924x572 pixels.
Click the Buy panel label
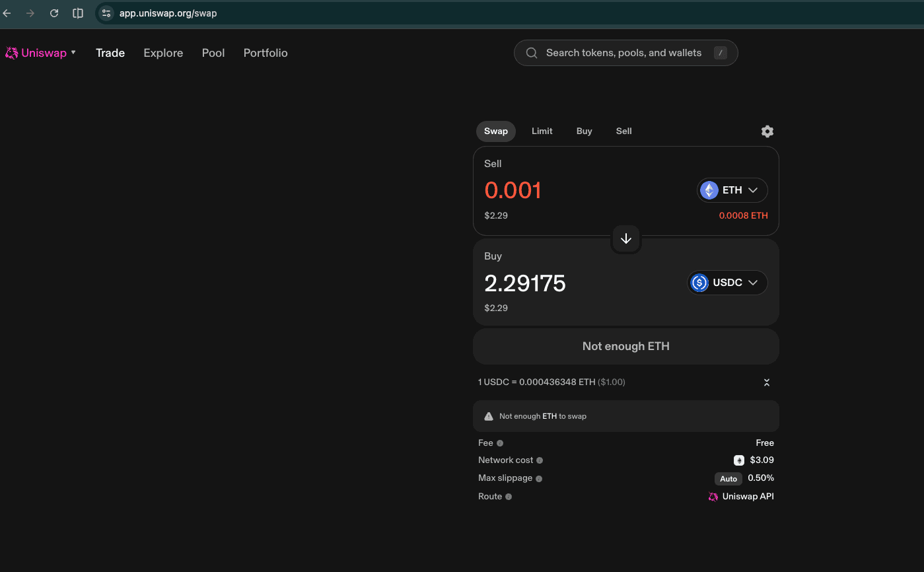tap(493, 256)
